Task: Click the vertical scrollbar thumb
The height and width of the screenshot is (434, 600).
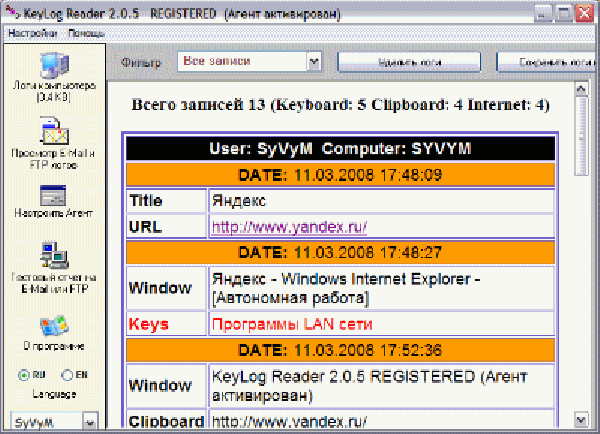Action: tap(581, 136)
